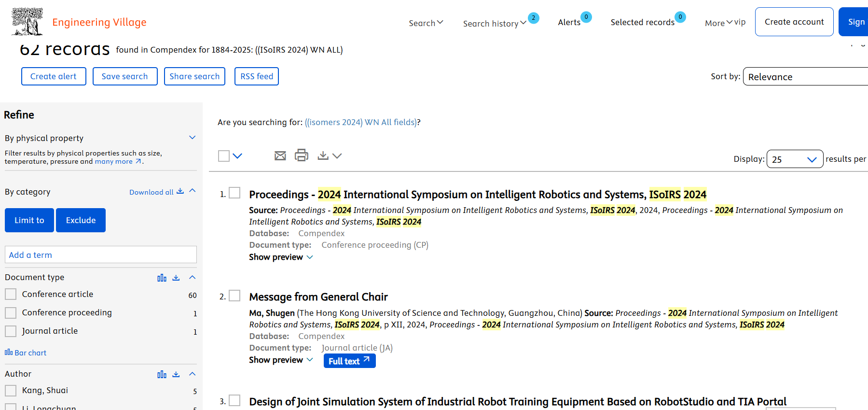The width and height of the screenshot is (868, 410).
Task: Open the Display results per page dropdown
Action: (x=795, y=159)
